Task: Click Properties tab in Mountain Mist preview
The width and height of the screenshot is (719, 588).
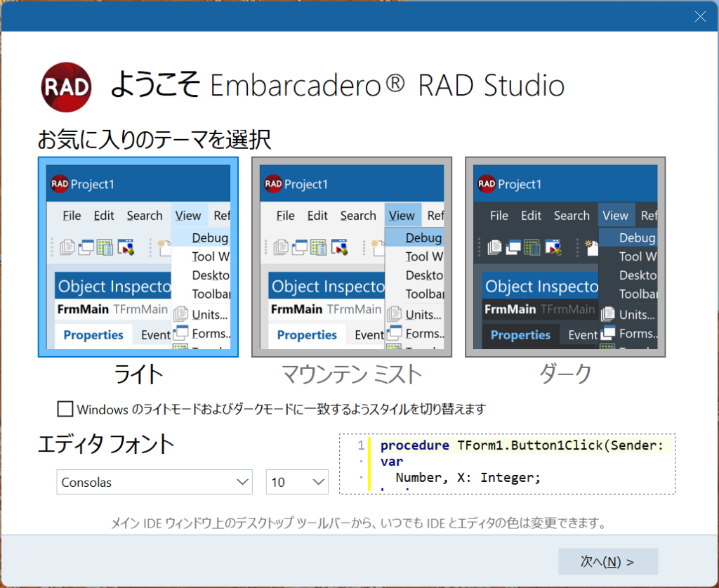Action: (307, 335)
